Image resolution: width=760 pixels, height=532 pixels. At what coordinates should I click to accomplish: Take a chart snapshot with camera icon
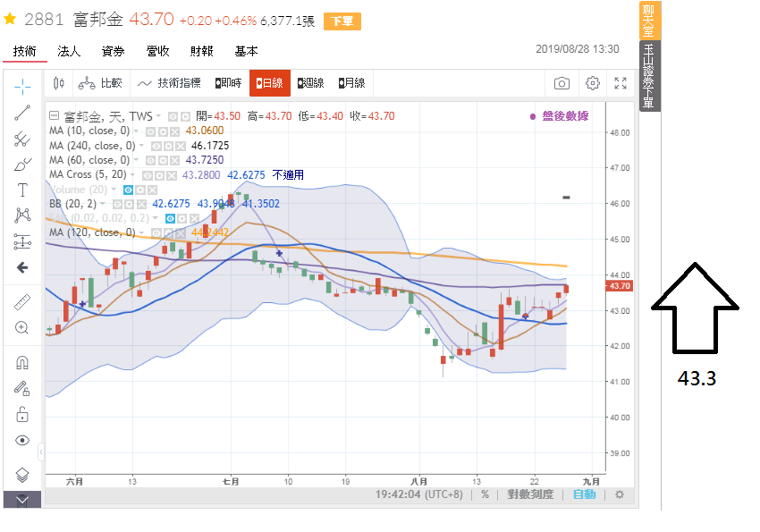[x=562, y=83]
